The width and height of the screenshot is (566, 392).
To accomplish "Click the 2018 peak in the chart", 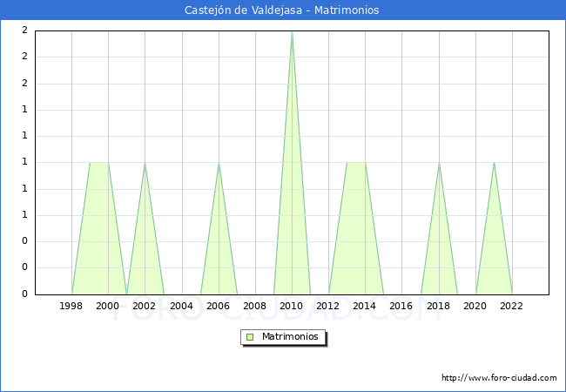I will coord(439,164).
